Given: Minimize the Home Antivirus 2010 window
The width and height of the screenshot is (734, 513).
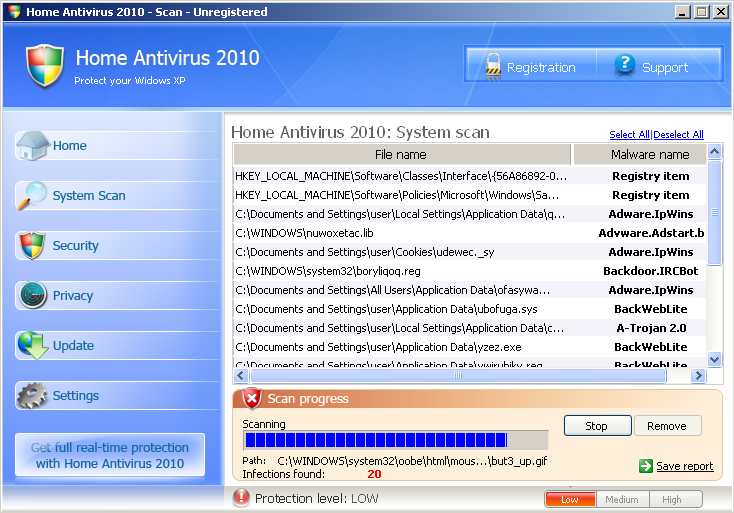Looking at the screenshot, I should pyautogui.click(x=683, y=12).
